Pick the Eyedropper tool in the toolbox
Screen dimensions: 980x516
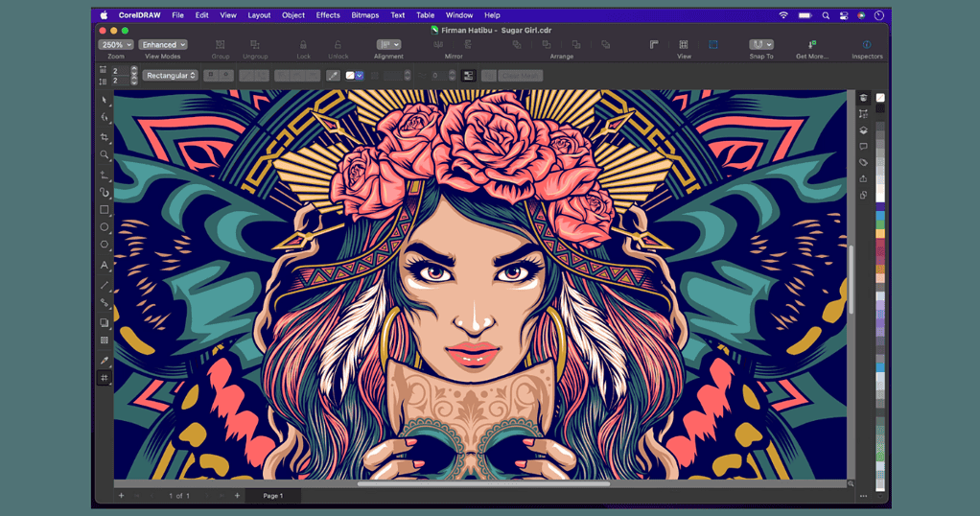105,361
